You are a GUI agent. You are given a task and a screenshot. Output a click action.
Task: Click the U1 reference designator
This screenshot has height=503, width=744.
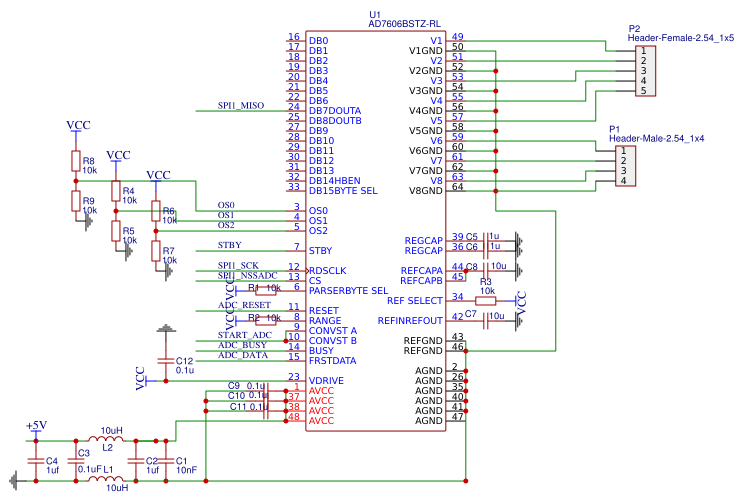(375, 15)
